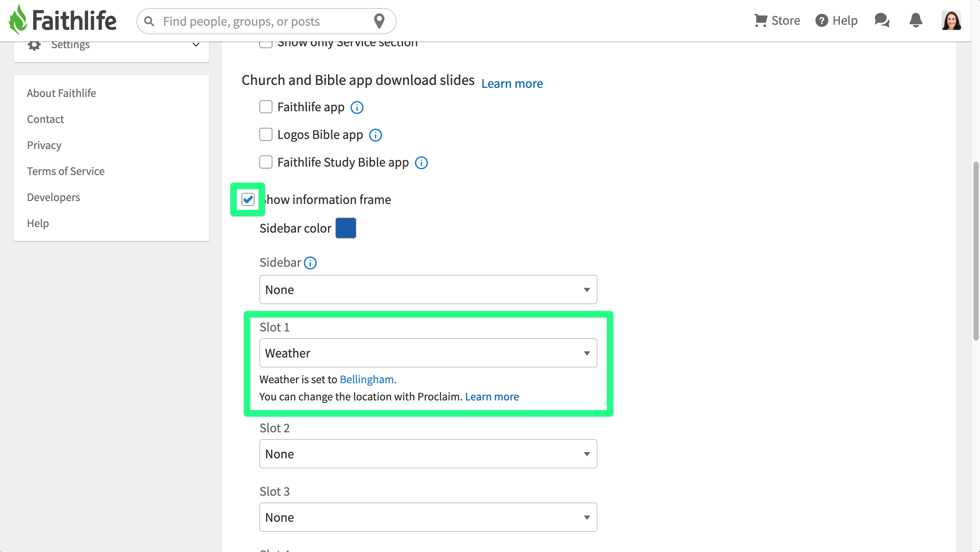Click the location pin in search bar
Screen dimensions: 980x552
coord(379,21)
